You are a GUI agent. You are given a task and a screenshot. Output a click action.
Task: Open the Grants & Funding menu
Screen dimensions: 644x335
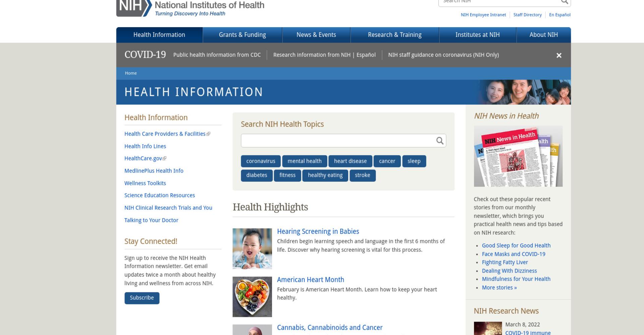coord(243,35)
